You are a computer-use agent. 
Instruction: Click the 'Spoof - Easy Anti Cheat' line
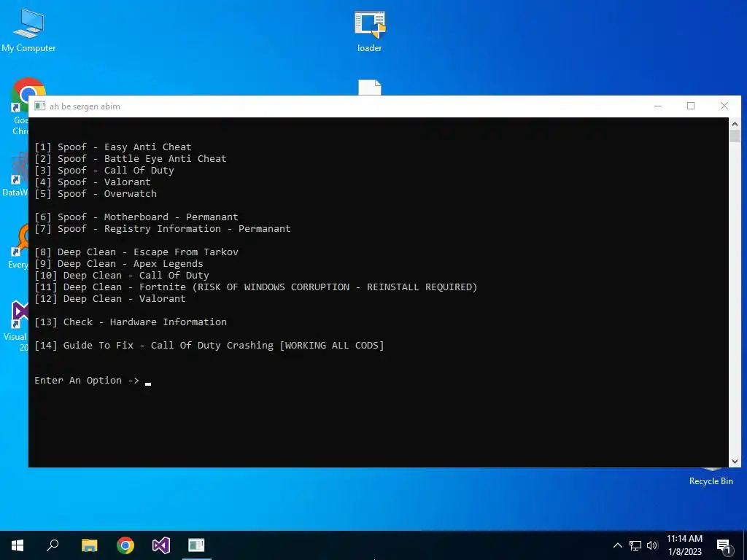point(113,147)
